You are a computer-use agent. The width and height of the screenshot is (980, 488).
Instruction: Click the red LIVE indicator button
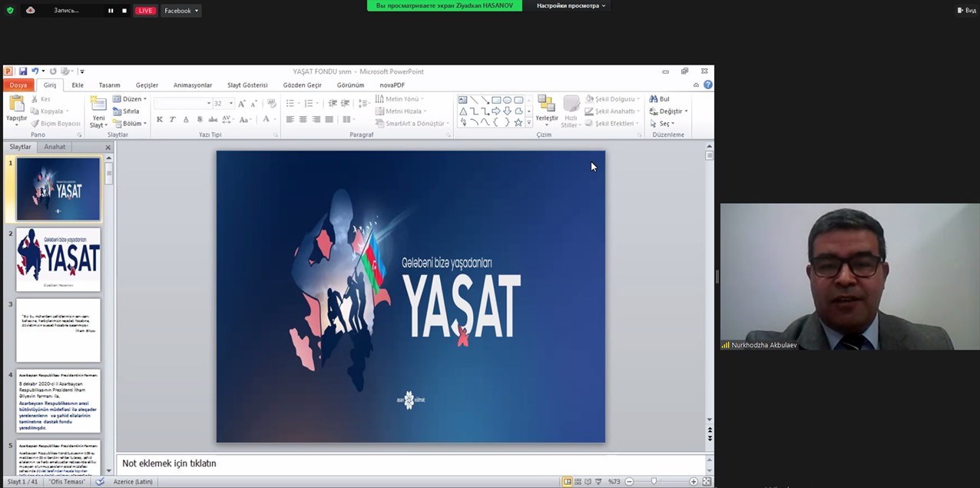click(145, 11)
